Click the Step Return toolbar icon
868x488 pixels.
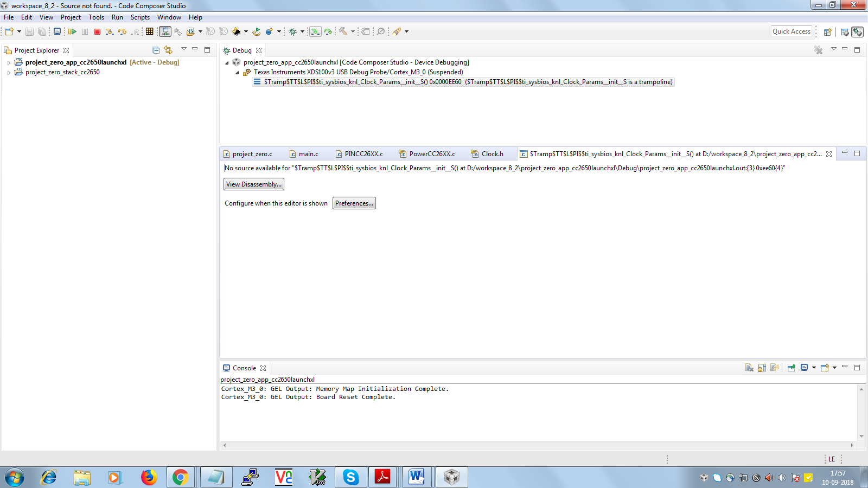coord(135,31)
